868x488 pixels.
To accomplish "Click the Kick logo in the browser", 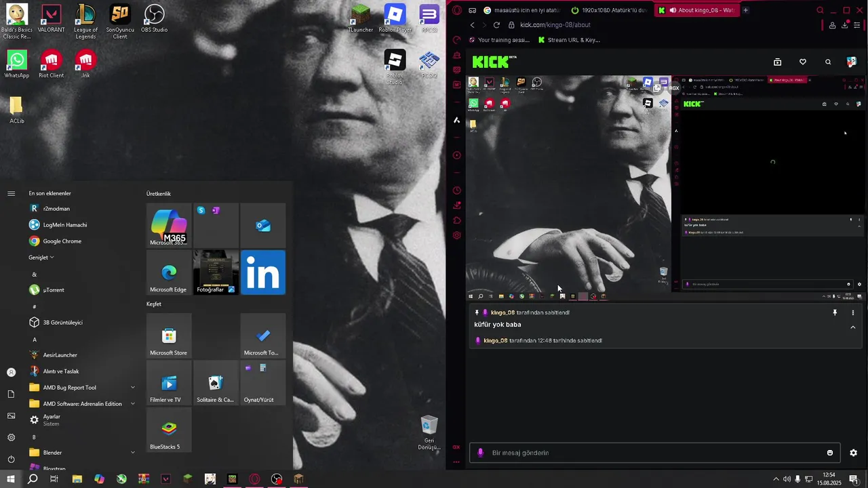I will click(494, 62).
